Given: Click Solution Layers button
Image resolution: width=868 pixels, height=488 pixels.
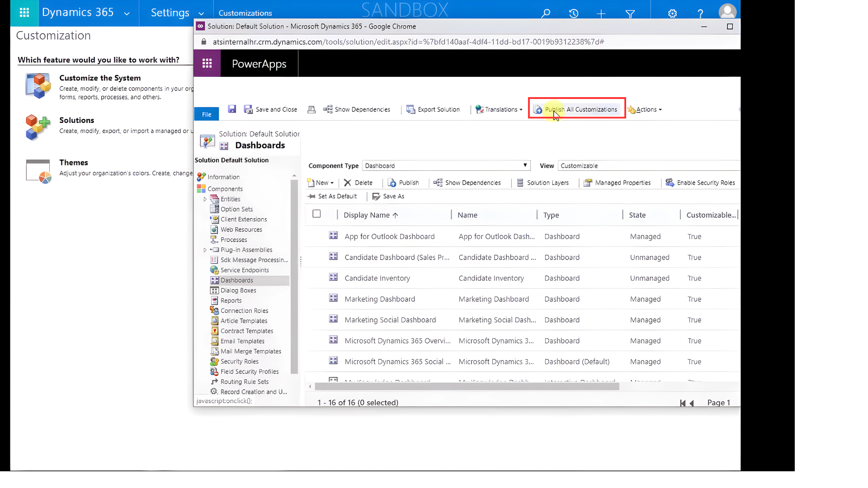Looking at the screenshot, I should click(542, 183).
